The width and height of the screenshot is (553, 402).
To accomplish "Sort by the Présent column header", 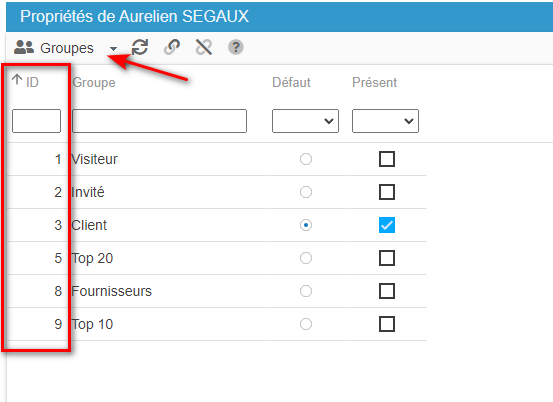I will tap(375, 82).
